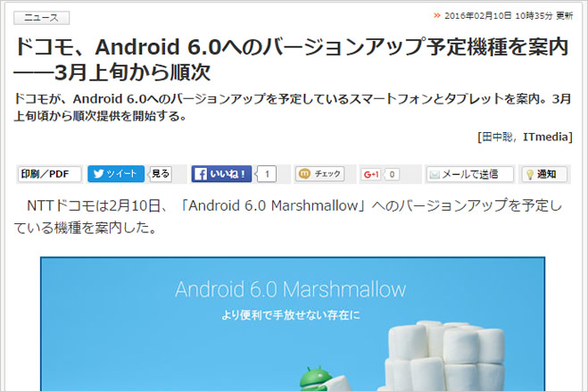Click the G+1 Google Plus icon
The height and width of the screenshot is (392, 588).
click(371, 174)
